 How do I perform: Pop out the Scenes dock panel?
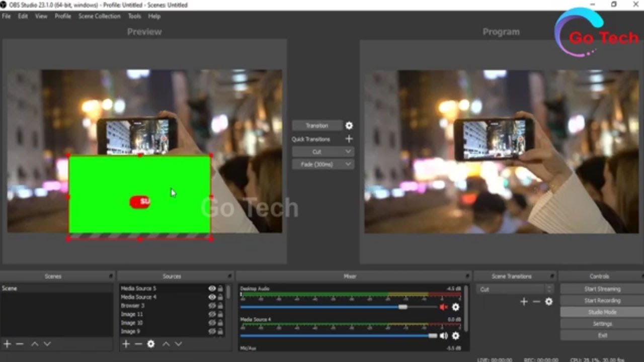click(111, 276)
